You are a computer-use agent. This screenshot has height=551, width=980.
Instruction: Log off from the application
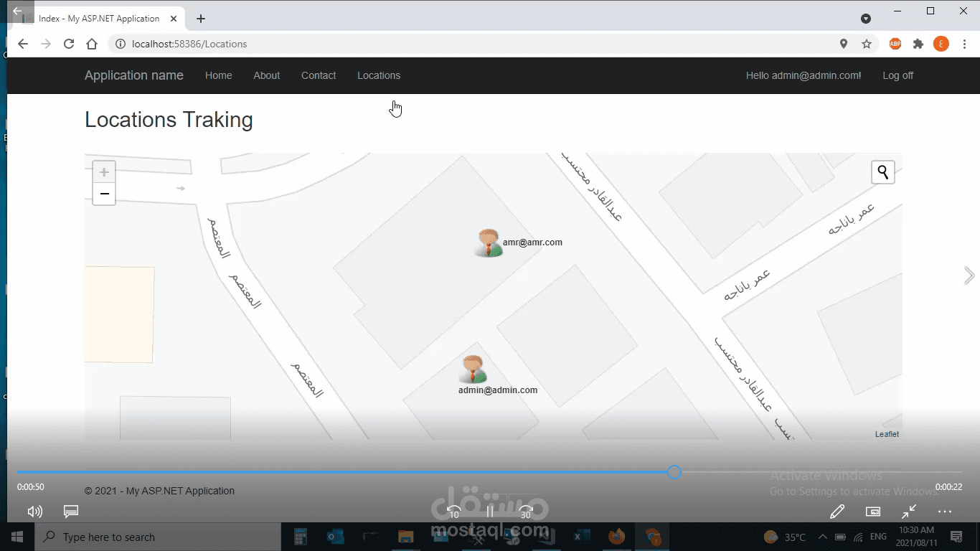898,75
